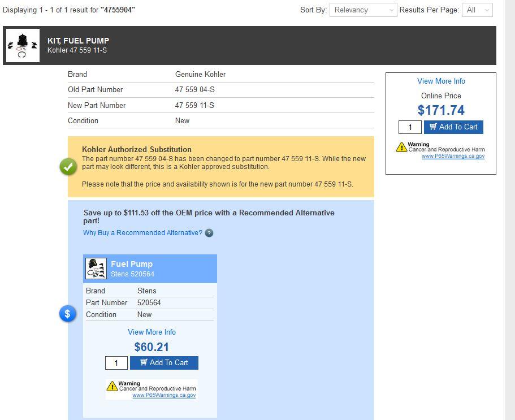This screenshot has width=515, height=420.
Task: Focus the Stens pump quantity field
Action: tap(116, 363)
